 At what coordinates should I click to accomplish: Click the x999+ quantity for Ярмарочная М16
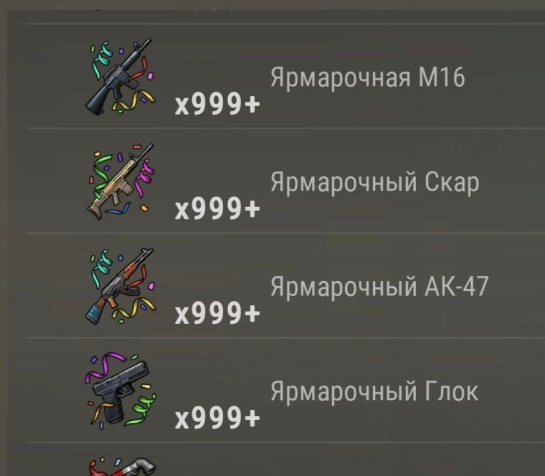coord(217,104)
